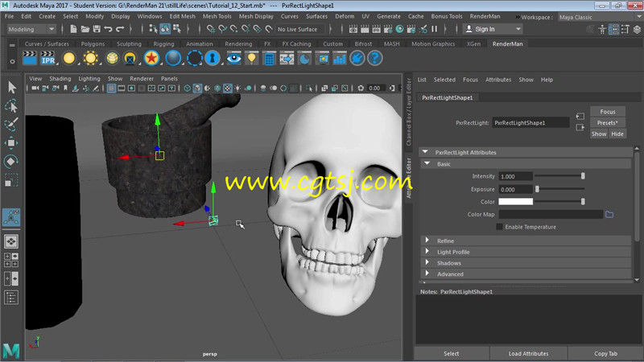Click the PxrRectLightShape1 node tab
The height and width of the screenshot is (362, 644).
[448, 97]
